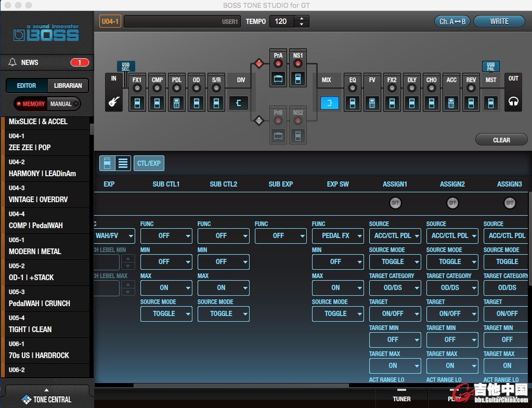The height and width of the screenshot is (408, 532).
Task: Select the ACC accel pedal icon
Action: (451, 103)
